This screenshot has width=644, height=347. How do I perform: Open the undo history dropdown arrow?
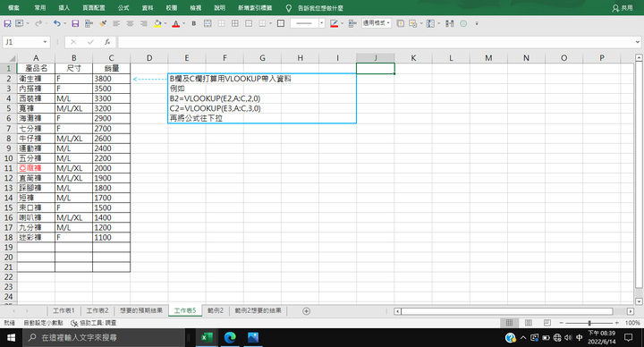click(x=65, y=23)
